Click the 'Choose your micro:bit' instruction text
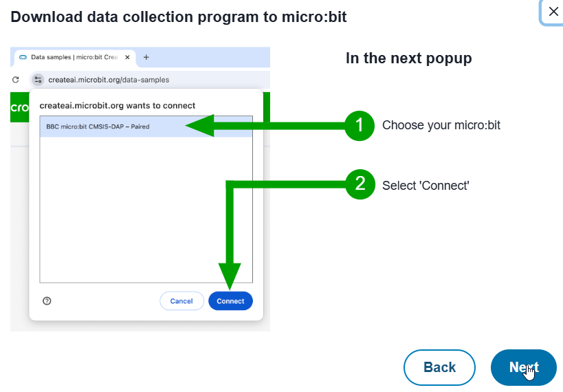 tap(441, 126)
